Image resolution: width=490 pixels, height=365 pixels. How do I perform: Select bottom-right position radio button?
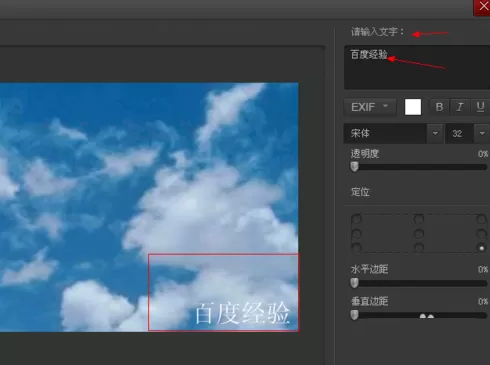[x=481, y=248]
